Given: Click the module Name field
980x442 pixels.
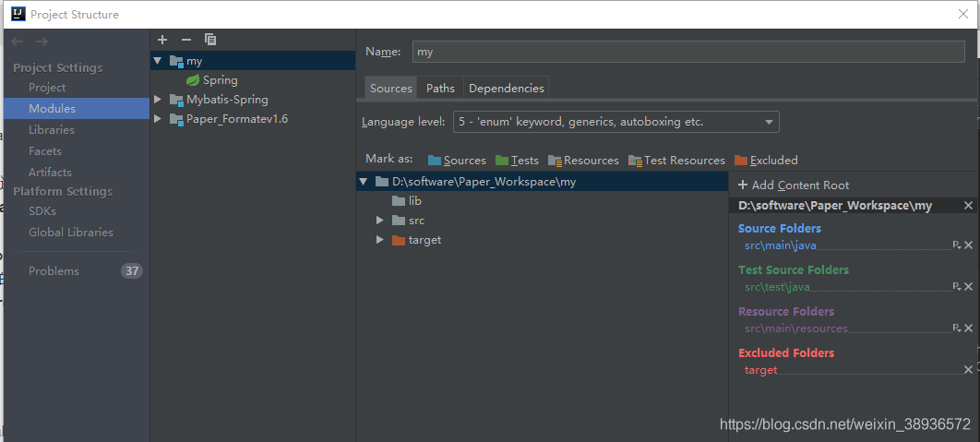Looking at the screenshot, I should (688, 52).
